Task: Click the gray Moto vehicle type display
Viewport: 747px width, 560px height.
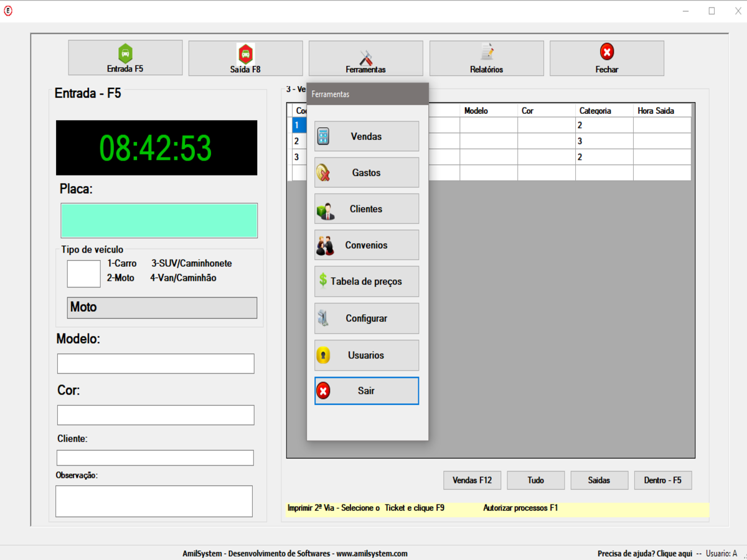Action: [x=162, y=308]
